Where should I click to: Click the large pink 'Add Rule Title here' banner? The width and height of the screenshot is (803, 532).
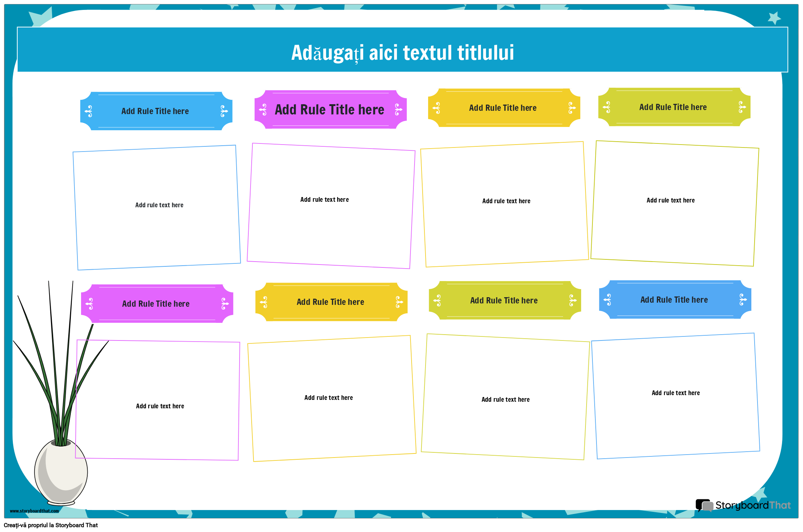tap(330, 109)
